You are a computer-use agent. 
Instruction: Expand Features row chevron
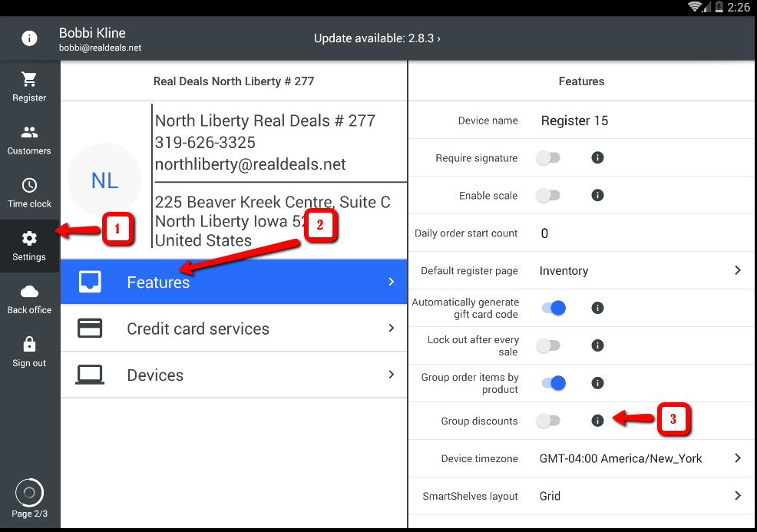coord(392,282)
